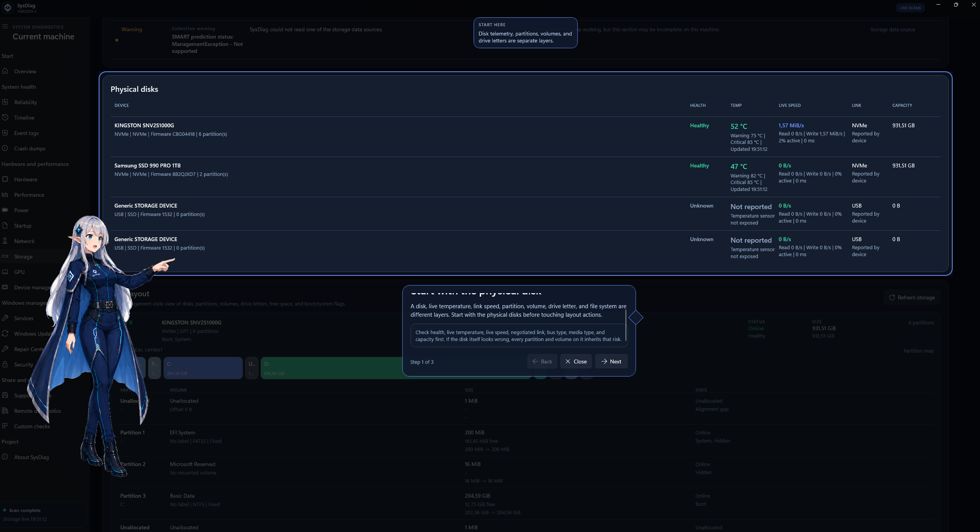Open the Overview page
This screenshot has width=980, height=532.
(x=25, y=71)
